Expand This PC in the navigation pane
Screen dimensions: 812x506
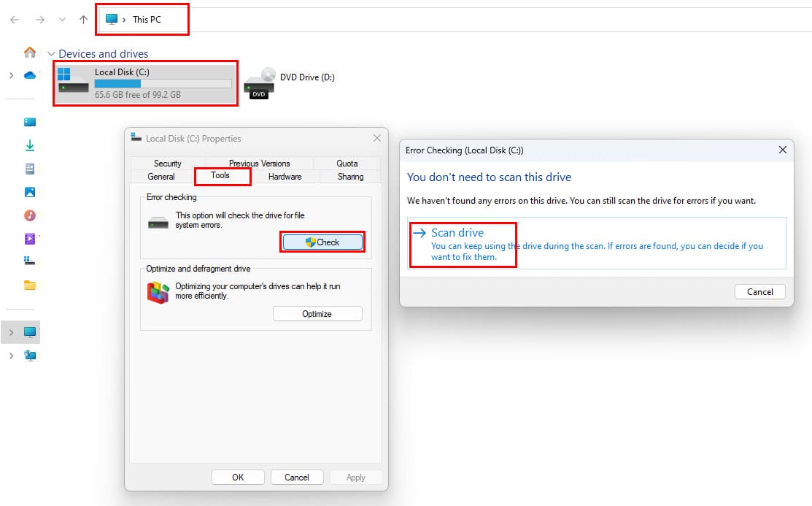(x=12, y=331)
